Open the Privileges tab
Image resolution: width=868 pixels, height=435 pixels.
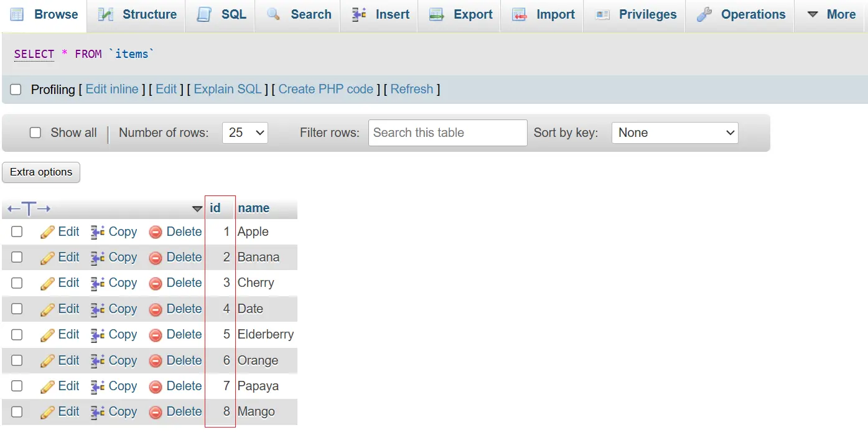635,14
